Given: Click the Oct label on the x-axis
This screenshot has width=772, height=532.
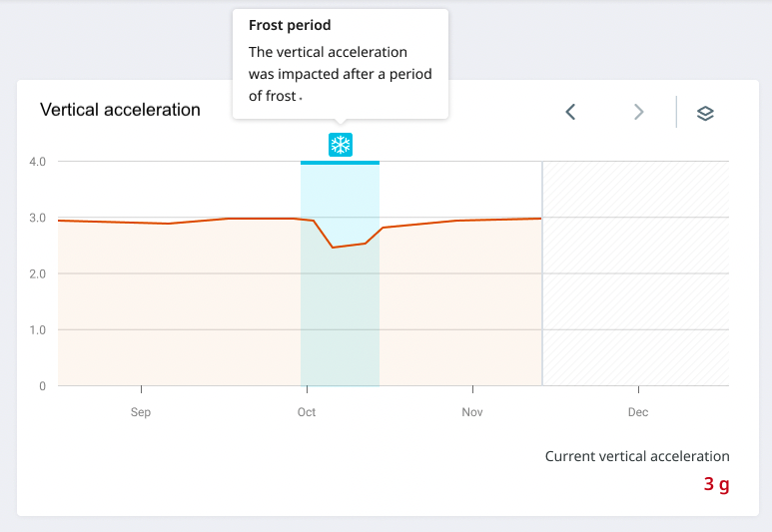Looking at the screenshot, I should point(307,412).
